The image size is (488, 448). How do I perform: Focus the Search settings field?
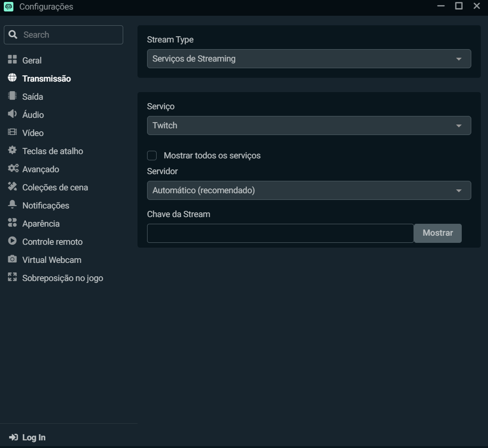coord(64,35)
